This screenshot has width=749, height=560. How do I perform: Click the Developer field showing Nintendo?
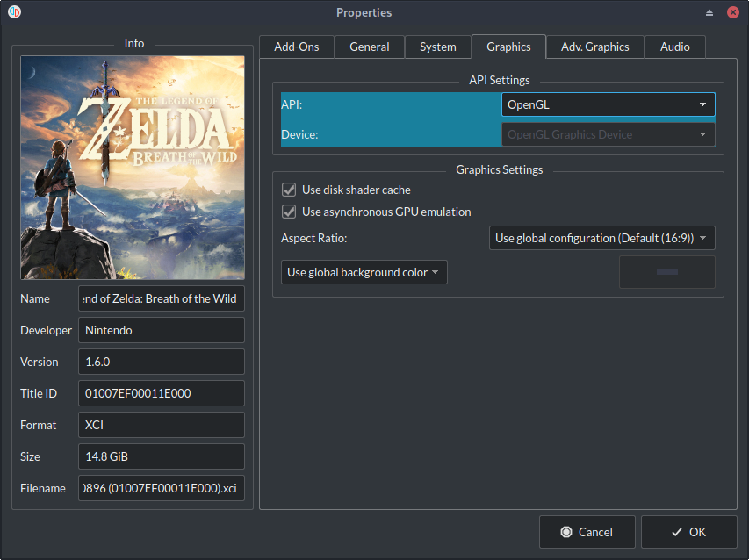point(162,330)
